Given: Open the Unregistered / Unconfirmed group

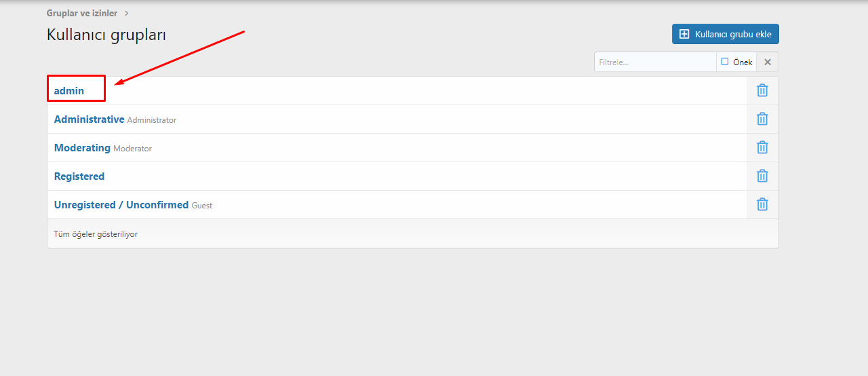Looking at the screenshot, I should coord(121,204).
